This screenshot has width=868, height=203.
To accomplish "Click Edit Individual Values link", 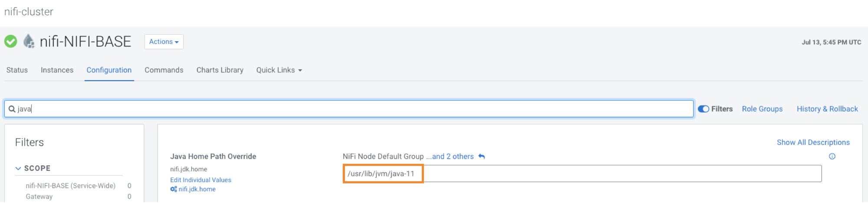I will click(201, 180).
